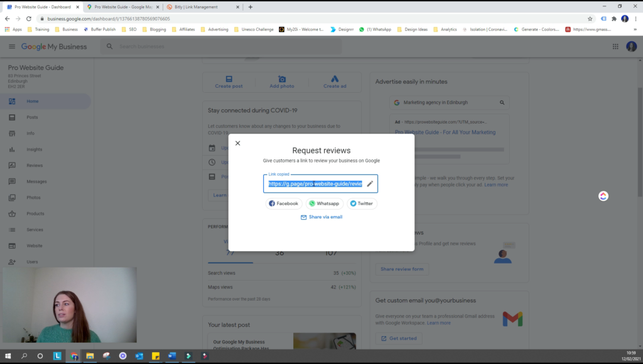Image resolution: width=643 pixels, height=364 pixels.
Task: Open the Blogging bookmarks folder
Action: point(154,29)
